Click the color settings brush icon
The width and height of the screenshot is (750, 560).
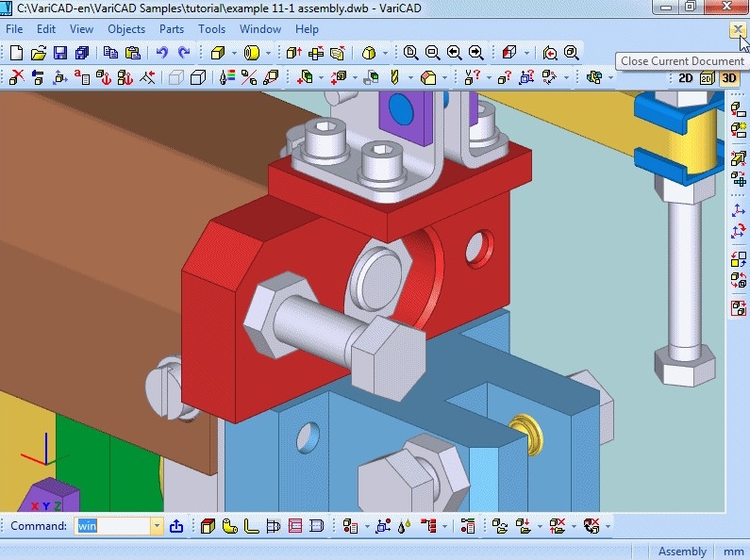tap(226, 77)
